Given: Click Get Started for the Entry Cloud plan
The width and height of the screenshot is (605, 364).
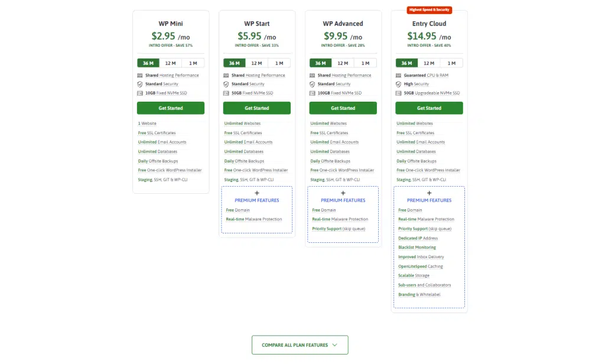Looking at the screenshot, I should [429, 108].
